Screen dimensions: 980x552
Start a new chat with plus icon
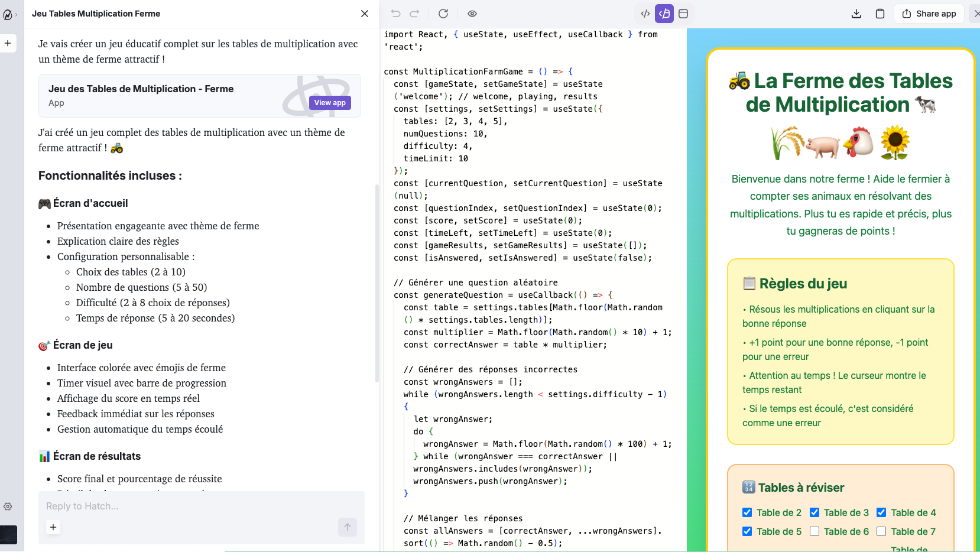coord(8,43)
